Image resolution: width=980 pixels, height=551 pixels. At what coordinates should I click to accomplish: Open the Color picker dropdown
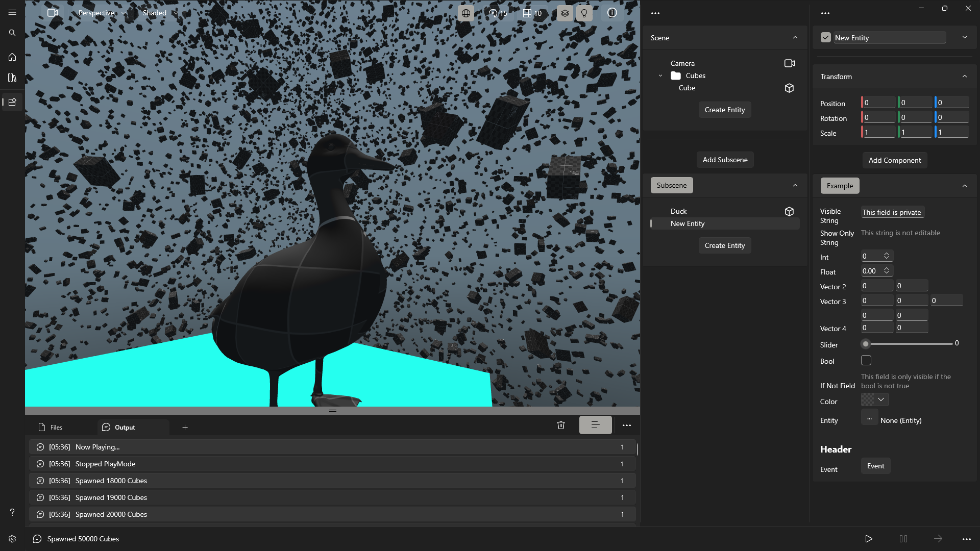click(875, 400)
